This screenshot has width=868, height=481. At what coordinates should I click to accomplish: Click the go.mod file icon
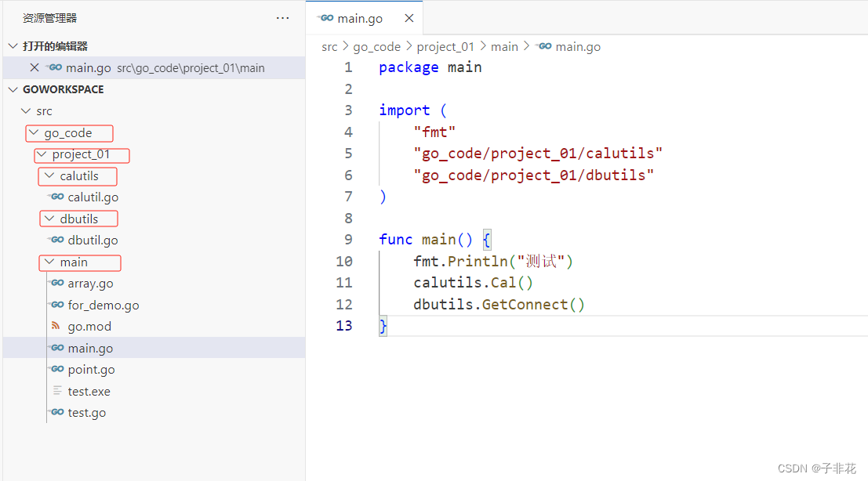[x=56, y=326]
